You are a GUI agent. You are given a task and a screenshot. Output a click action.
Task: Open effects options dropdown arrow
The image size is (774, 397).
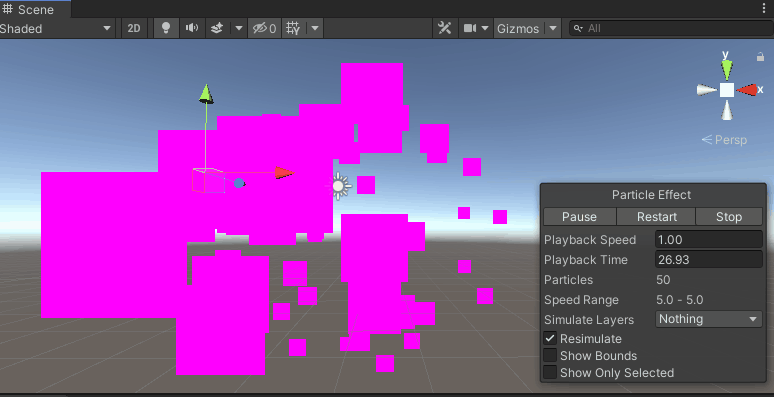[239, 29]
